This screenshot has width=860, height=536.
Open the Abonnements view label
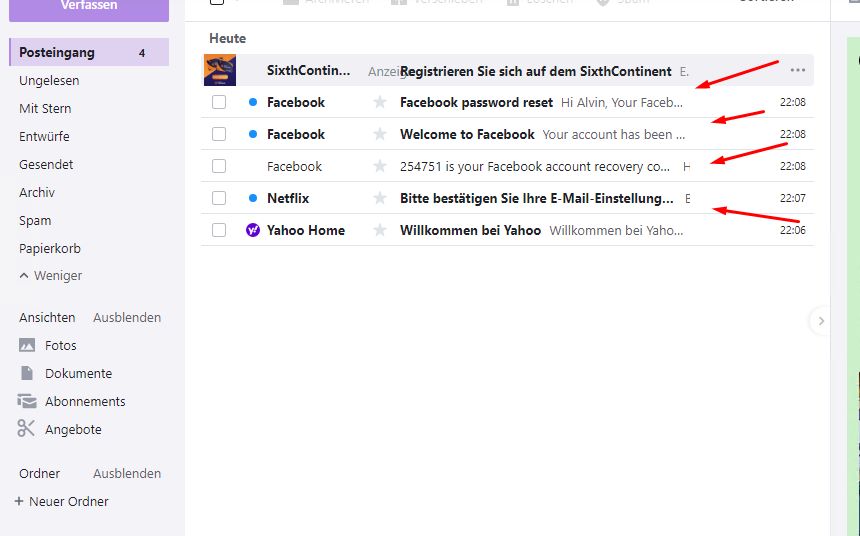coord(85,401)
